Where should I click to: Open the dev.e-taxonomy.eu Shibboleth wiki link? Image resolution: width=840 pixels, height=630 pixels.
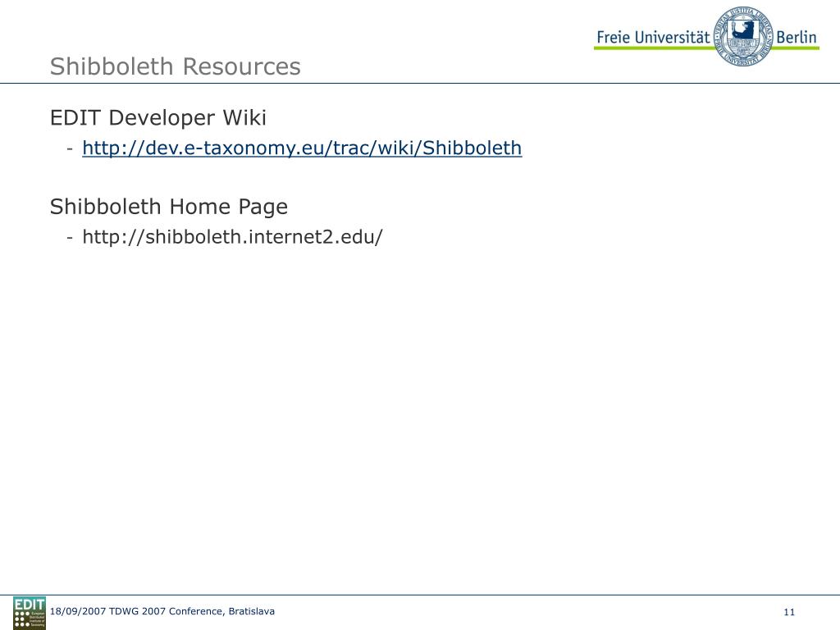302,148
